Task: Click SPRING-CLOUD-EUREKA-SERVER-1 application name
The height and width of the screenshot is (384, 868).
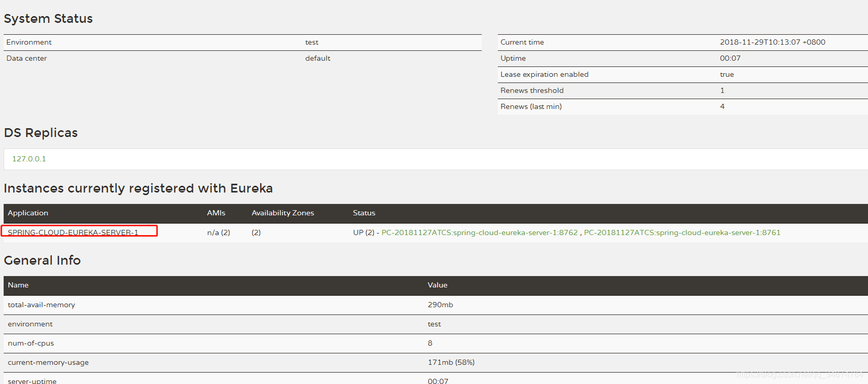Action: tap(73, 232)
